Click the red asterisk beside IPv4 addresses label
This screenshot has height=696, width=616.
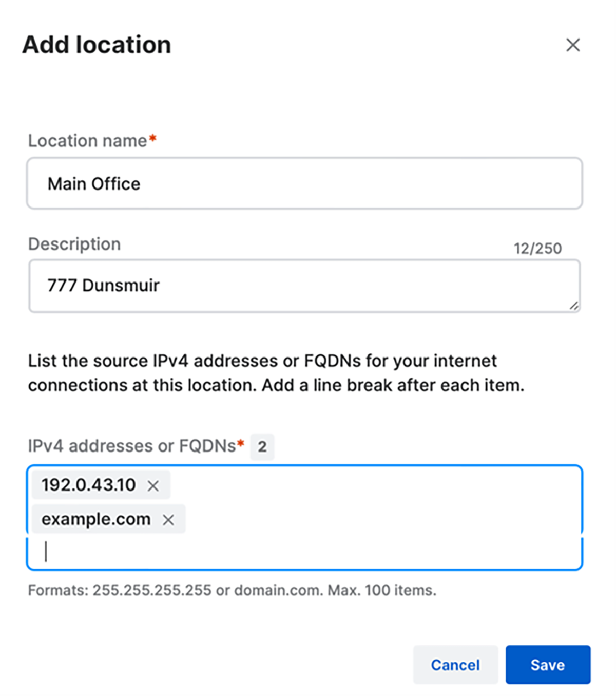240,444
